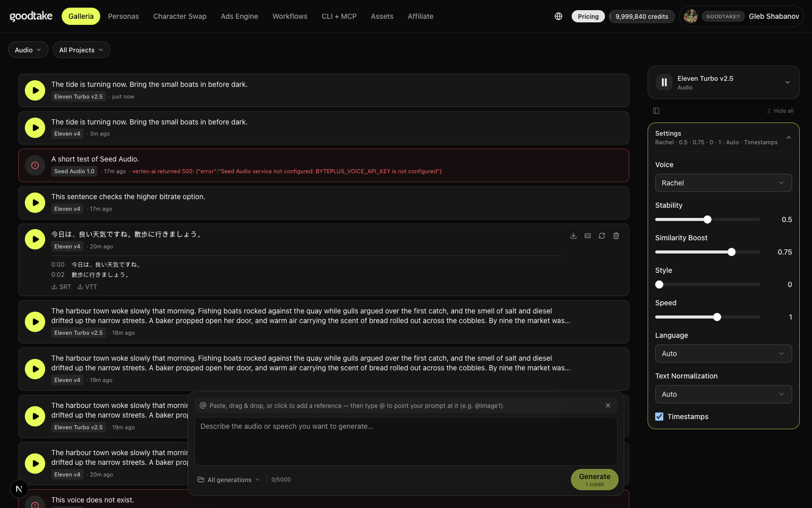Click the Pricing button
The image size is (812, 508).
(x=588, y=16)
